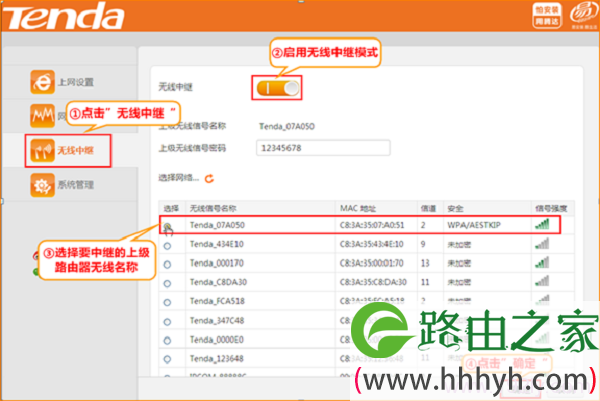The width and height of the screenshot is (600, 401).
Task: Click MAC address C8:3A:35:07:A0:51
Action: (x=372, y=225)
